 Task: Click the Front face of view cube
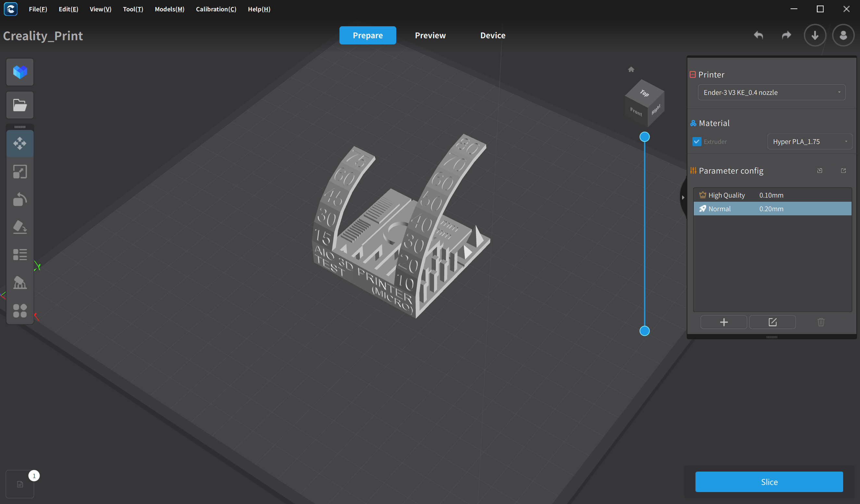coord(636,112)
